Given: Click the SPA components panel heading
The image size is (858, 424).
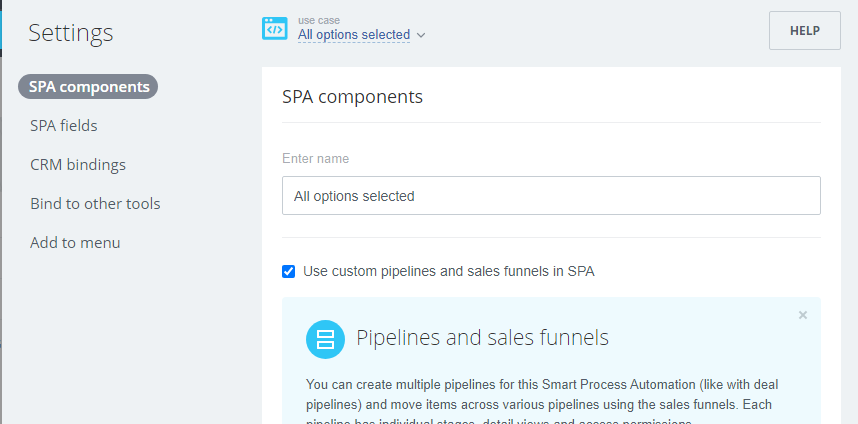Looking at the screenshot, I should 352,97.
